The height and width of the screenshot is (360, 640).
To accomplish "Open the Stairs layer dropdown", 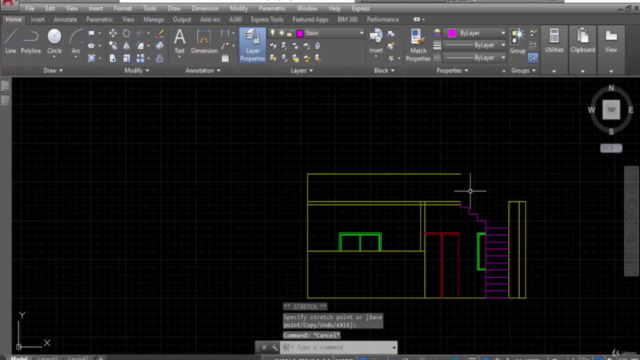I will [x=361, y=33].
